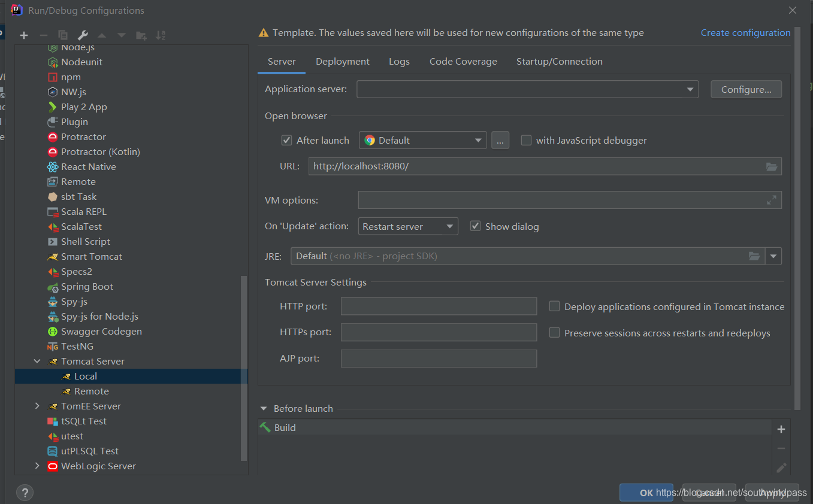Click the folder browse icon in JRE field
The image size is (813, 504).
tap(755, 256)
